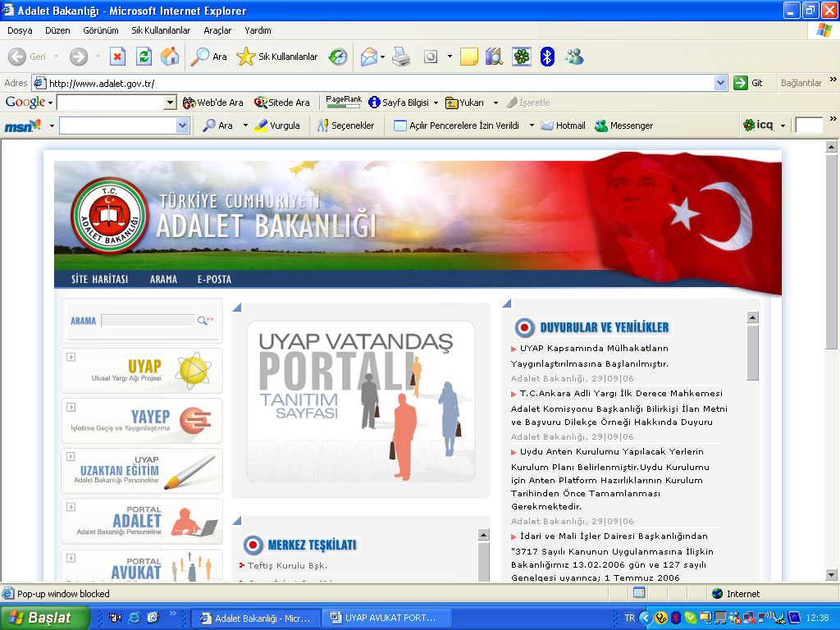Click the Research books icon
The image size is (840, 630).
pos(494,57)
